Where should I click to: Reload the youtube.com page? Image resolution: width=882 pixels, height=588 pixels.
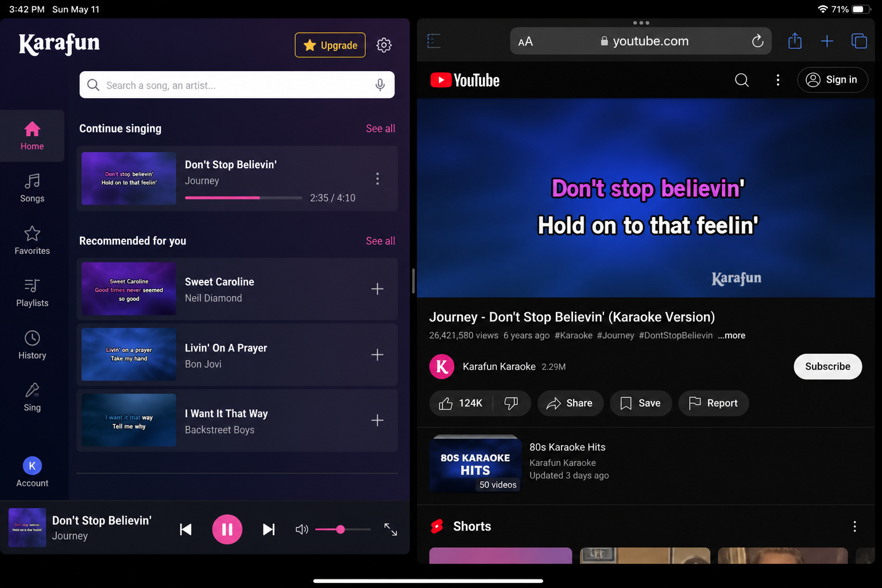point(757,41)
